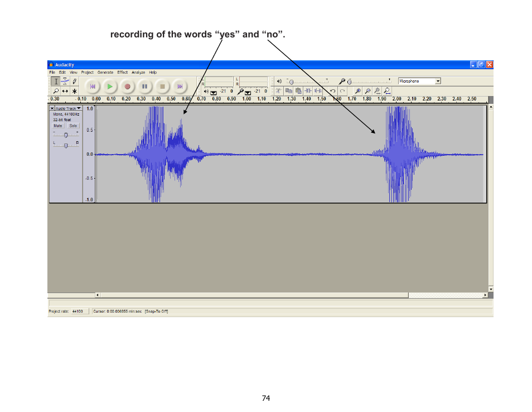Select the Selection (I-beam) tool
This screenshot has width=532, height=412.
56,81
